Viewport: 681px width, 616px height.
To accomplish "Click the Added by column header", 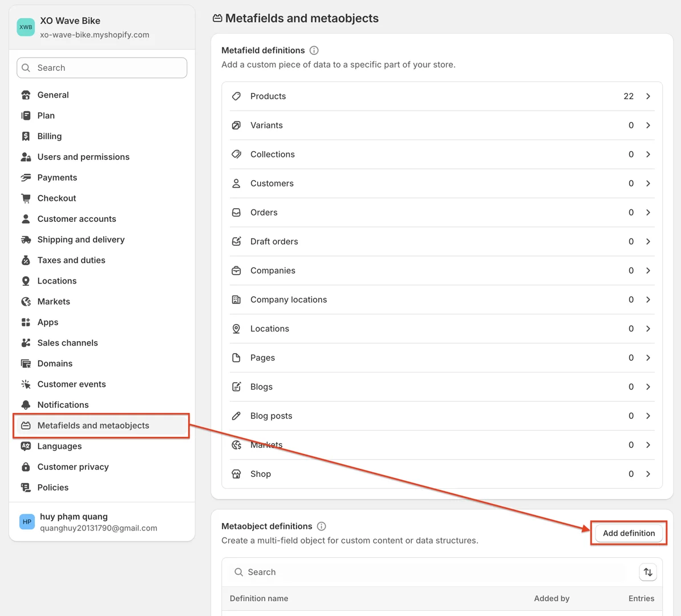I will pos(552,599).
